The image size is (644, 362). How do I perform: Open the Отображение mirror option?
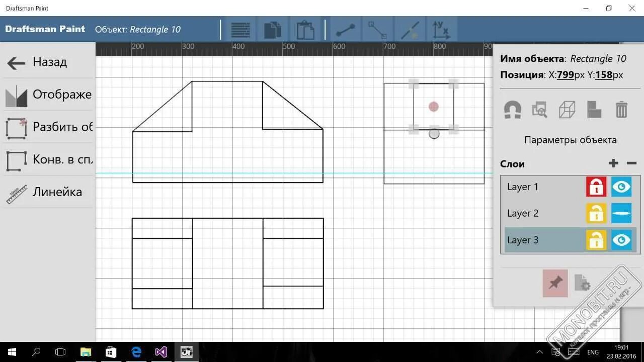point(49,95)
